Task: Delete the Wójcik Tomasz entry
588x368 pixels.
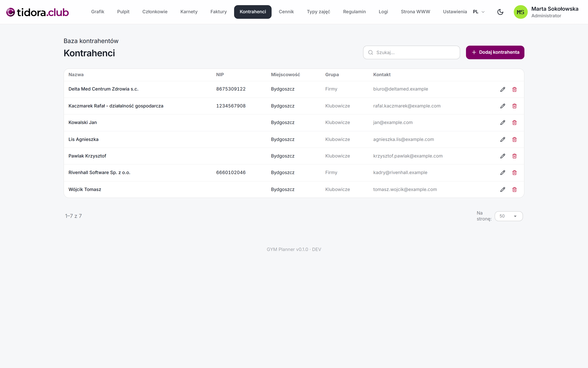Action: [x=514, y=189]
